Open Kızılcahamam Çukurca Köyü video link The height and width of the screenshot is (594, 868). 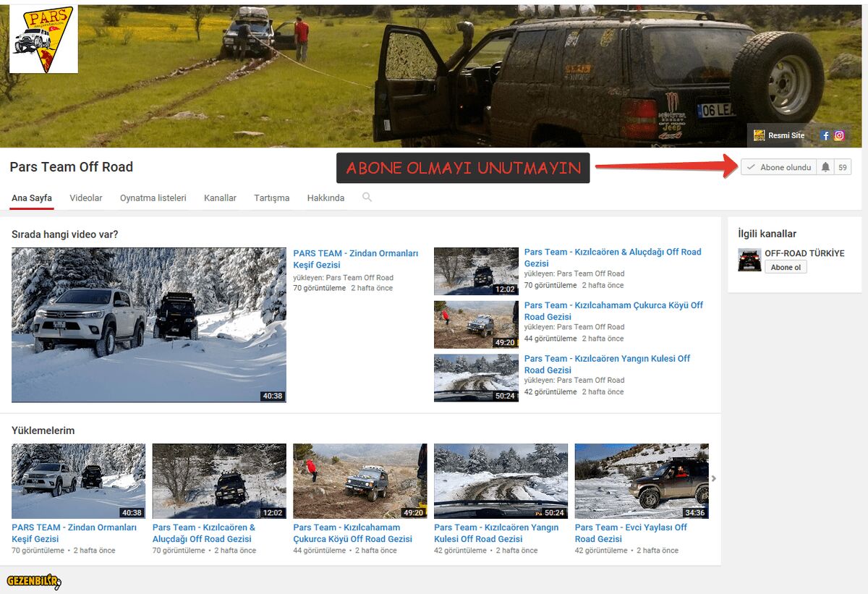point(613,310)
